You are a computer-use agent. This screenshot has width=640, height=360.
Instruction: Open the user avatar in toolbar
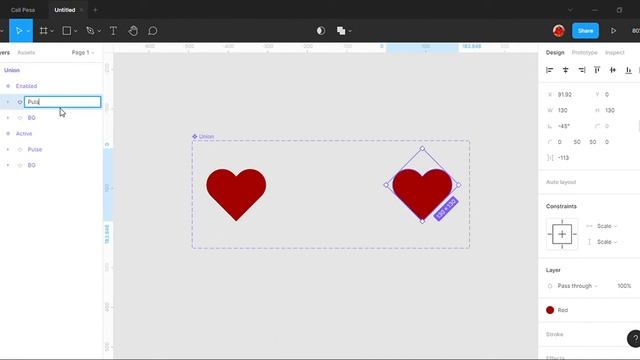(x=559, y=31)
